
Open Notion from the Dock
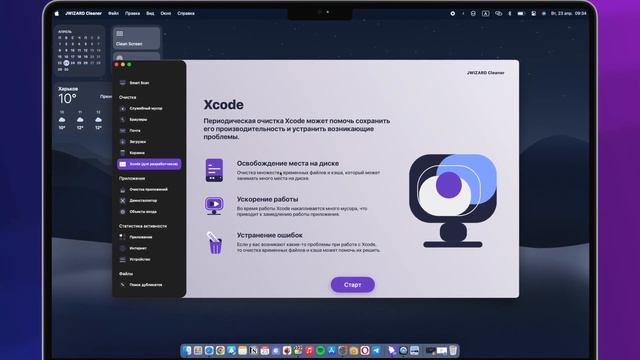pos(253,350)
